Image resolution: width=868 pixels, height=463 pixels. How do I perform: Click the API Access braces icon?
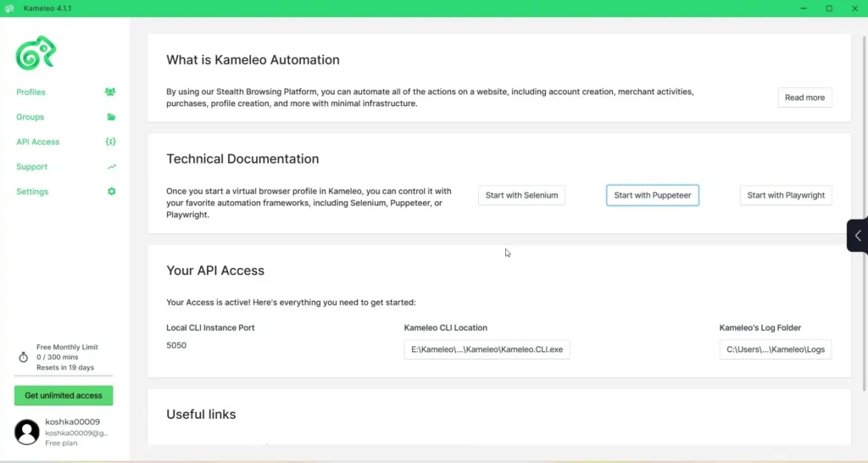pyautogui.click(x=111, y=142)
